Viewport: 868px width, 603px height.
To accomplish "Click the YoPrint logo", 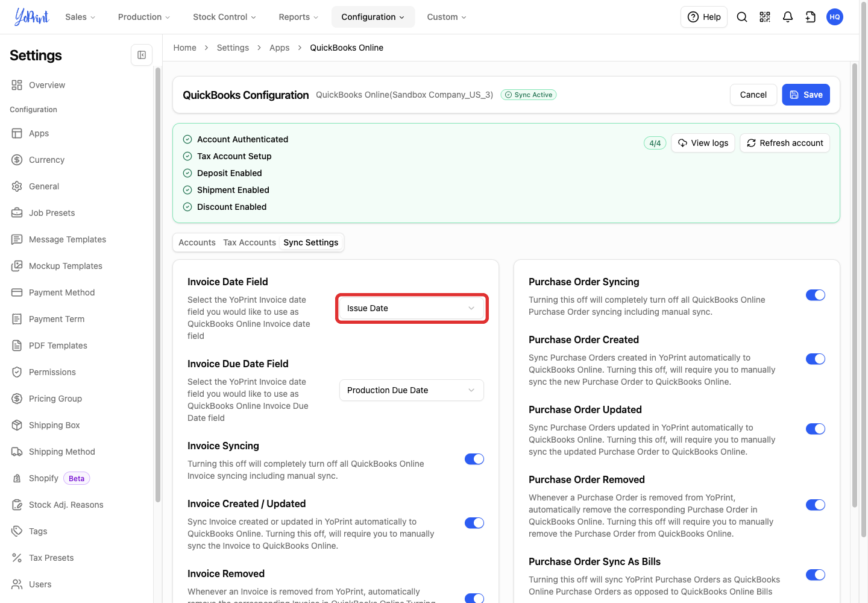I will pyautogui.click(x=31, y=17).
